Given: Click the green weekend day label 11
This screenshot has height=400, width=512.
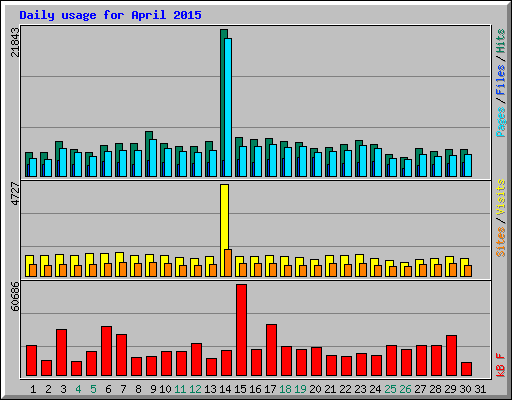Looking at the screenshot, I should click(x=180, y=389).
